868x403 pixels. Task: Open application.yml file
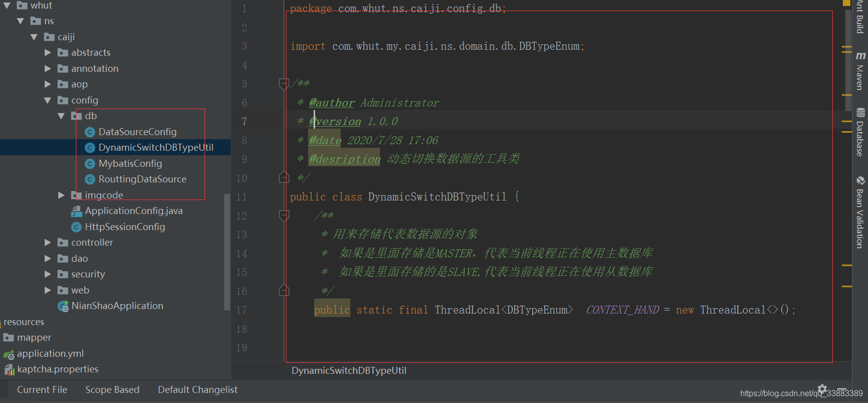(x=50, y=354)
